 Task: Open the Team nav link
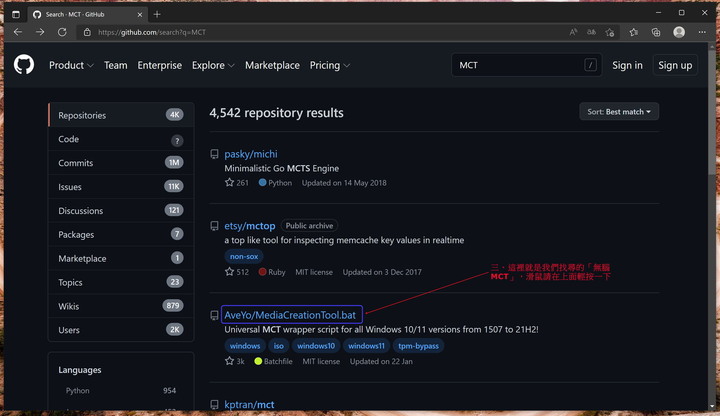tap(116, 65)
